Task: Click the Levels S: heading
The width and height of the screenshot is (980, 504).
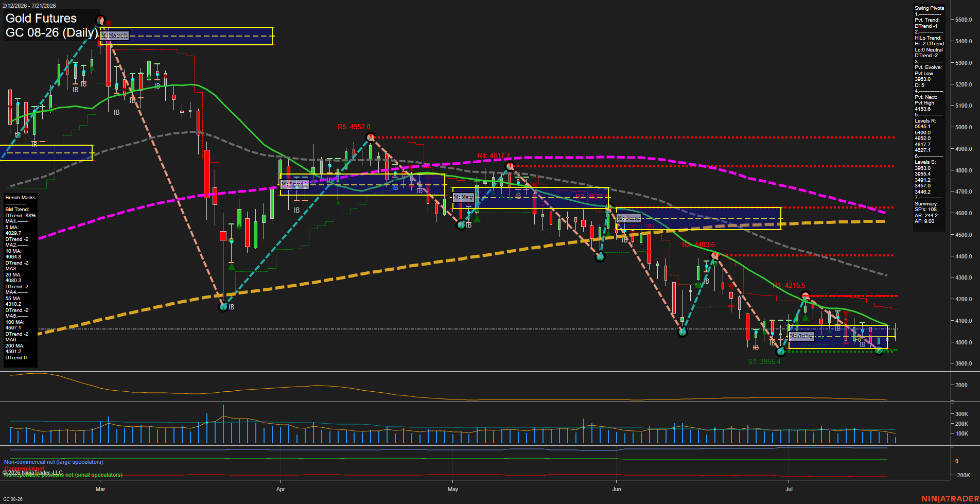Action: coord(925,162)
